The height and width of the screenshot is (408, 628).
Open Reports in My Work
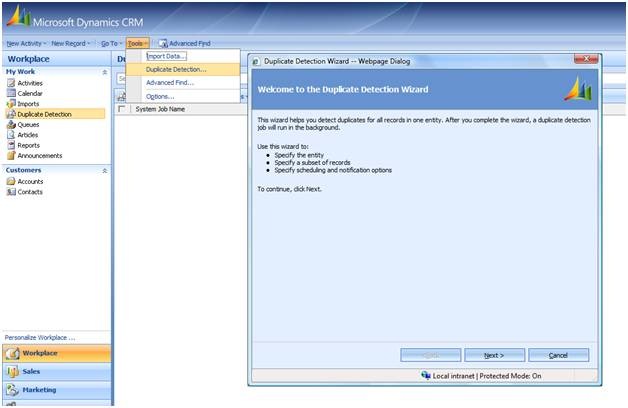[x=28, y=145]
